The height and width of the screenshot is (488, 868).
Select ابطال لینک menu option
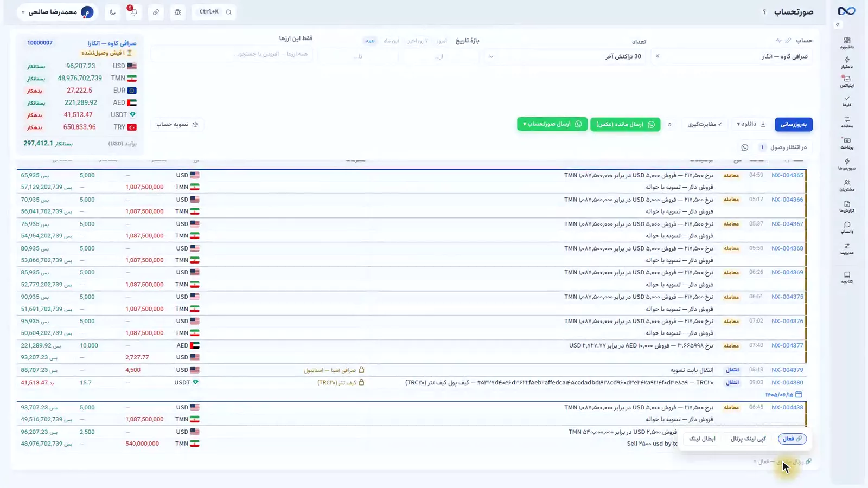[702, 439]
